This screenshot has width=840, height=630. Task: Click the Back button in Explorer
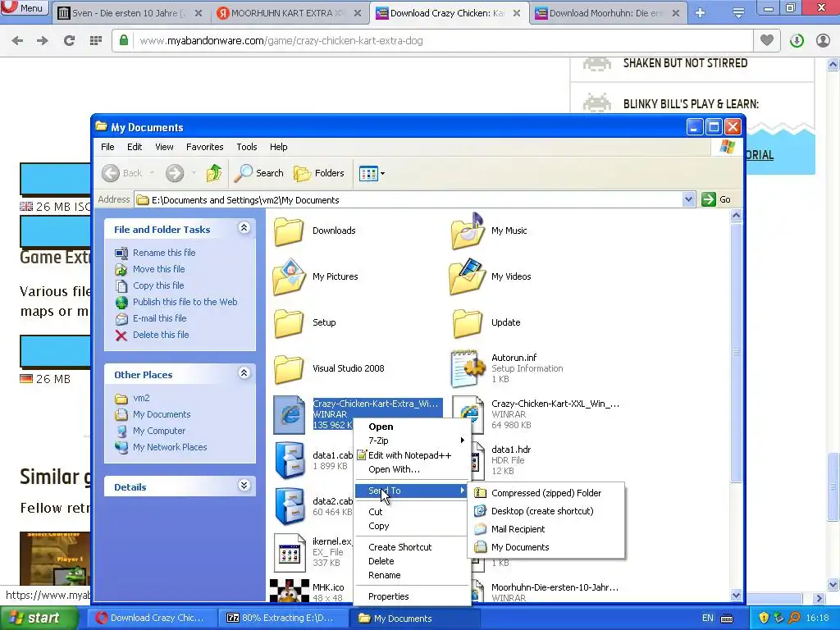[x=123, y=173]
